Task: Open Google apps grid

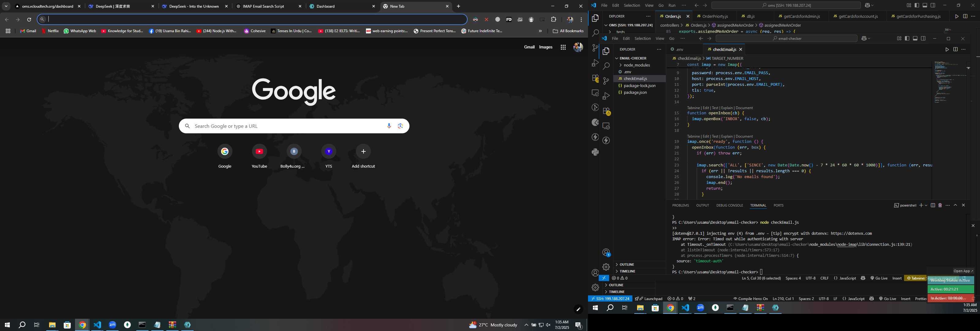Action: pyautogui.click(x=563, y=47)
